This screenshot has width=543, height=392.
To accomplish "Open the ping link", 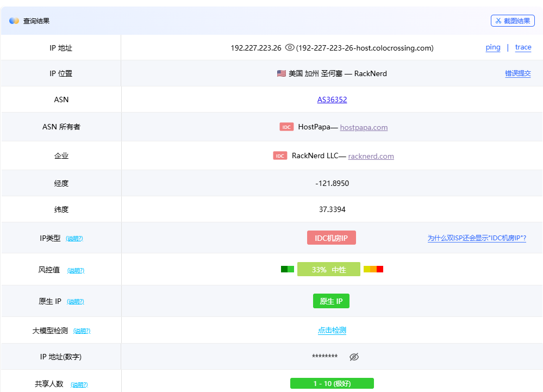I will pos(493,47).
